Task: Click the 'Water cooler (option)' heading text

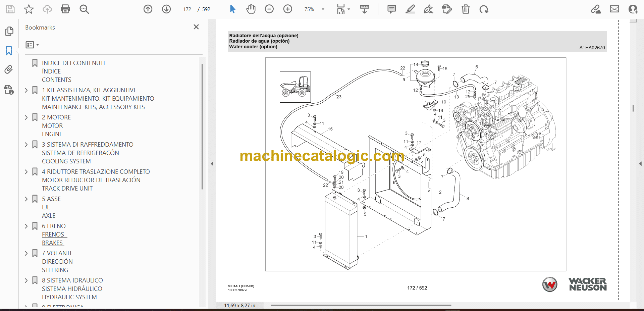Action: [x=253, y=47]
